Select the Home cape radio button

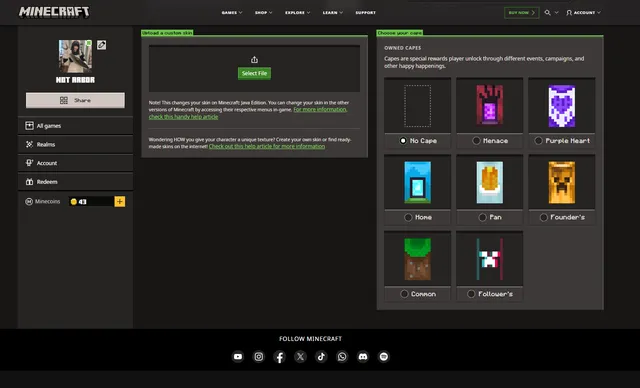408,217
